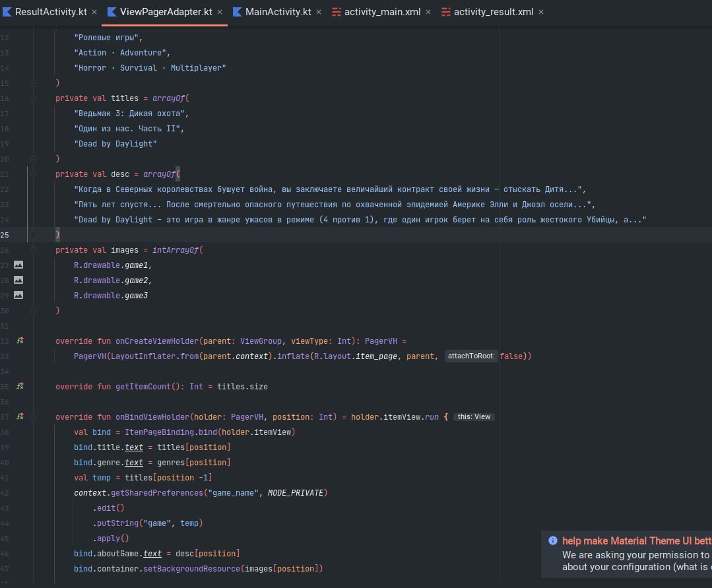Image resolution: width=712 pixels, height=588 pixels.
Task: Collapse the onBindViewHolder function fold marker
Action: (33, 417)
